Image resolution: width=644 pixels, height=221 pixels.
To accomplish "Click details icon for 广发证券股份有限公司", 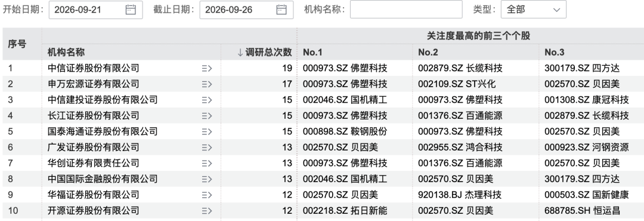I will pyautogui.click(x=206, y=148).
